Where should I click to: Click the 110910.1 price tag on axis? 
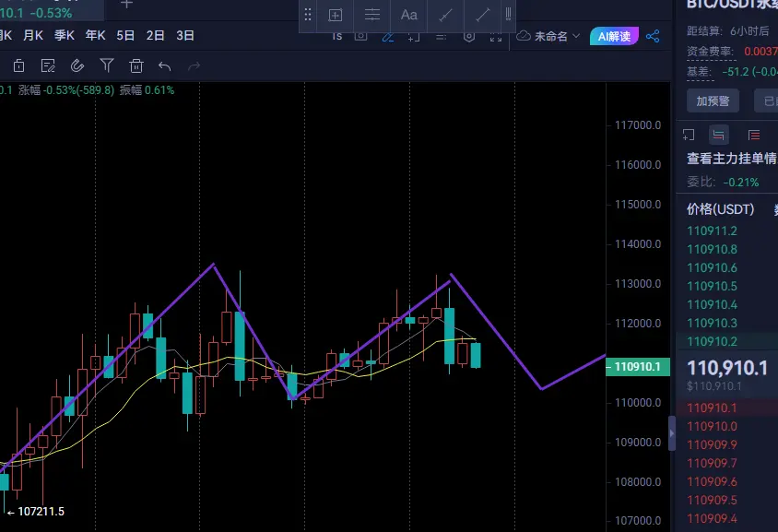point(638,367)
